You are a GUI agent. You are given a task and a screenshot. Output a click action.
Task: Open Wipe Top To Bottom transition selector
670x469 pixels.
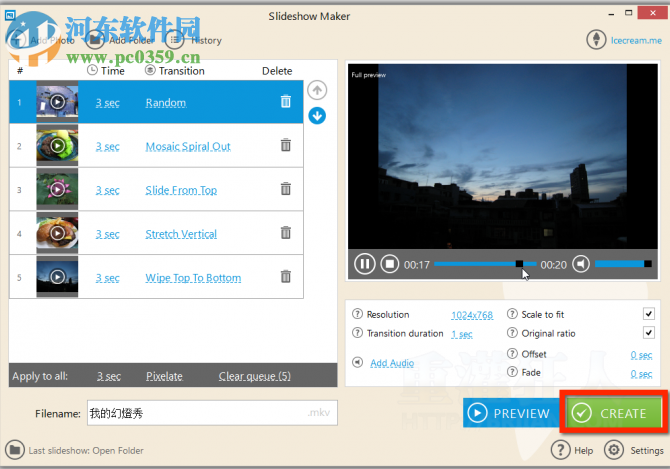tap(193, 278)
